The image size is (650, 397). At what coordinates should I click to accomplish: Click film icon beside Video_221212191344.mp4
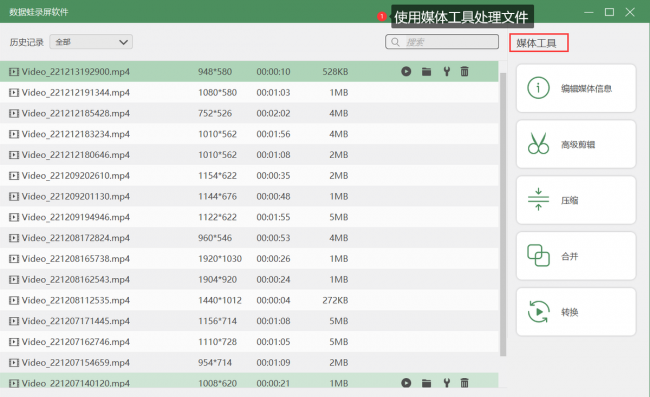tap(14, 92)
